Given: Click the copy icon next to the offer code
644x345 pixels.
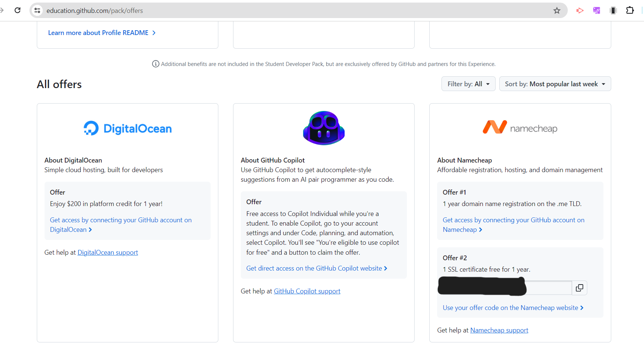Looking at the screenshot, I should [x=579, y=288].
